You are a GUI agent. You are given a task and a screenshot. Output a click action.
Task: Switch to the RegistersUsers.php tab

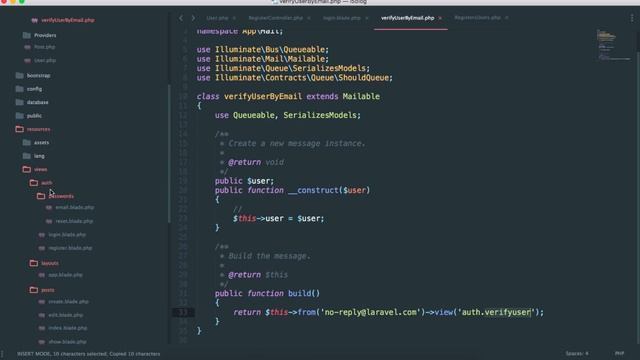[478, 18]
